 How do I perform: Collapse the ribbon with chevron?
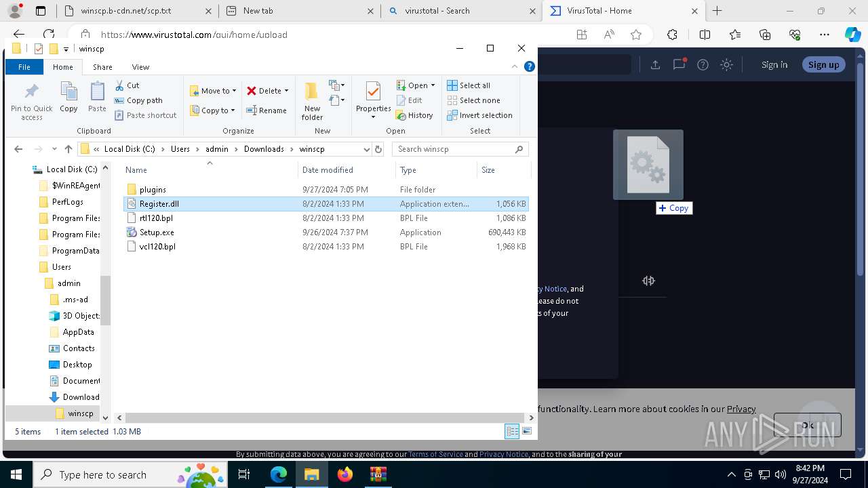515,66
